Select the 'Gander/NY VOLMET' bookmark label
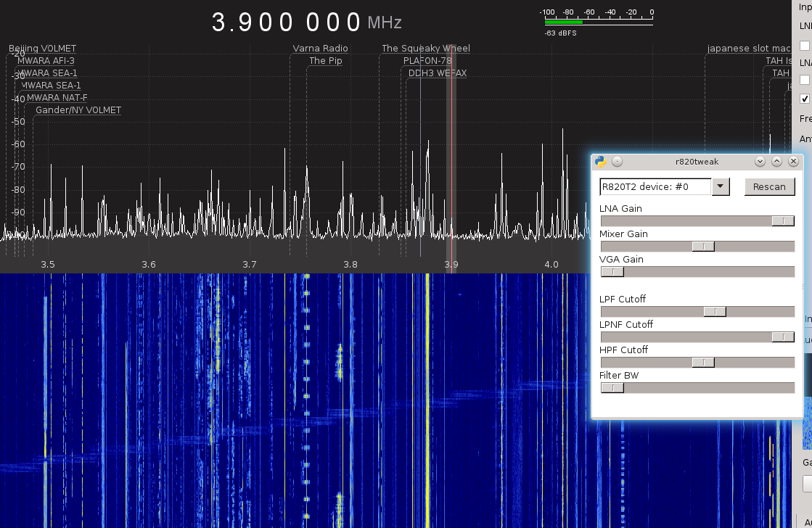Screen dimensions: 812x528 tap(78, 110)
